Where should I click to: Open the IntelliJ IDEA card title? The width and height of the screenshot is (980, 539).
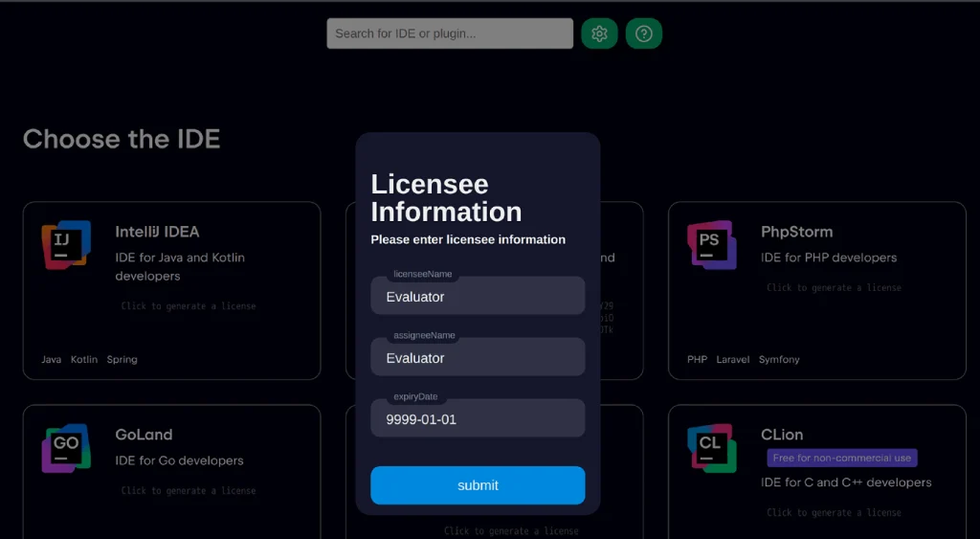tap(157, 232)
